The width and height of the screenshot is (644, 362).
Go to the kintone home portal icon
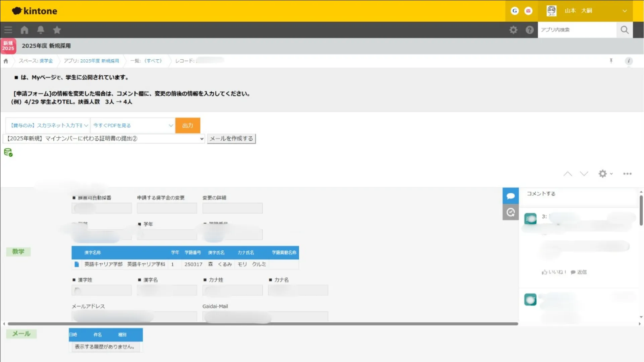pos(24,30)
